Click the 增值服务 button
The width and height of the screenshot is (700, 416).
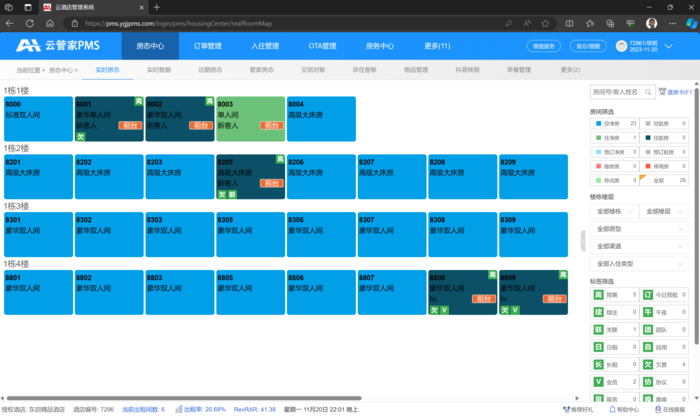click(544, 46)
